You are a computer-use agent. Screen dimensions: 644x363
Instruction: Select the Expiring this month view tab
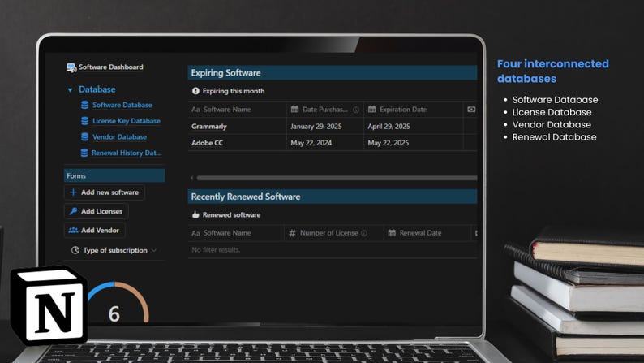click(x=229, y=91)
